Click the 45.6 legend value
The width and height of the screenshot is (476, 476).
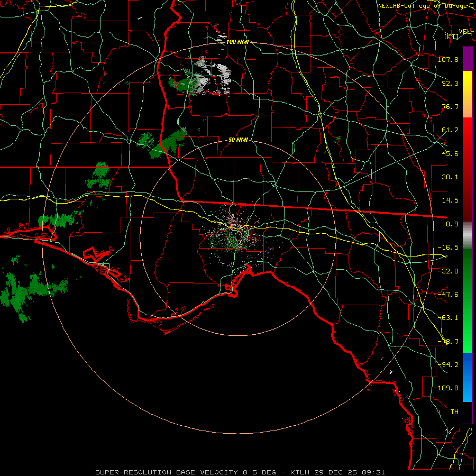(x=450, y=153)
